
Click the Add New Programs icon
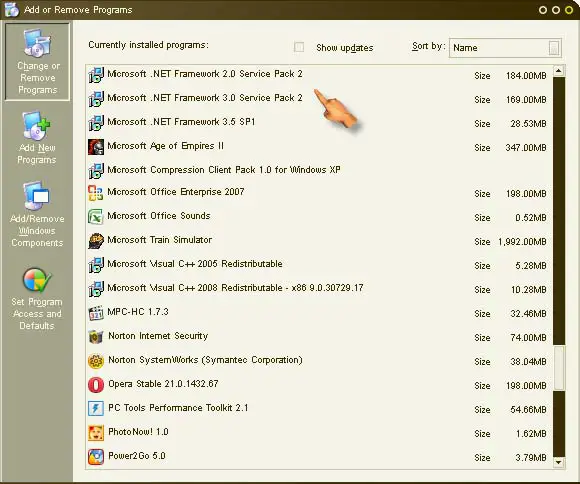point(36,126)
